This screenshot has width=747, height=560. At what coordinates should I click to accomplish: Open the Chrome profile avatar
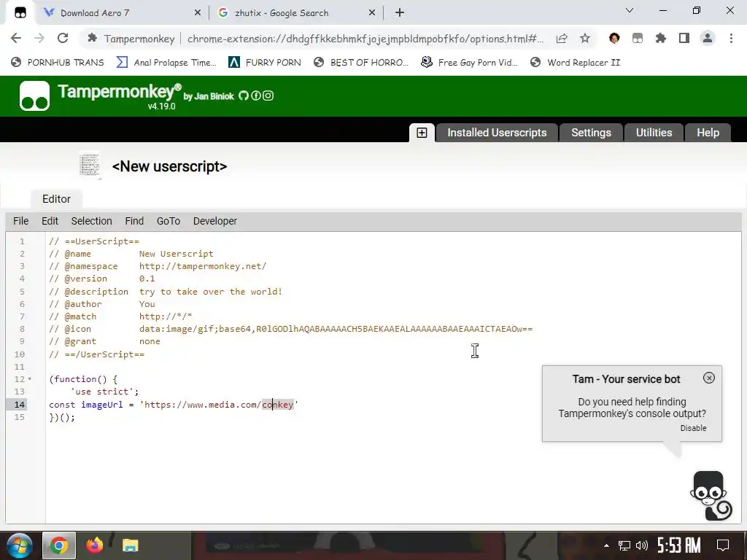[708, 38]
